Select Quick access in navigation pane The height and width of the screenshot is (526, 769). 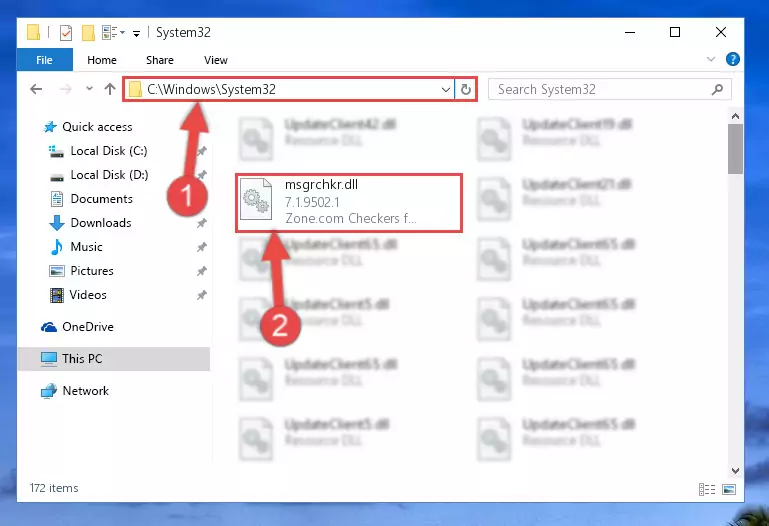pos(97,127)
